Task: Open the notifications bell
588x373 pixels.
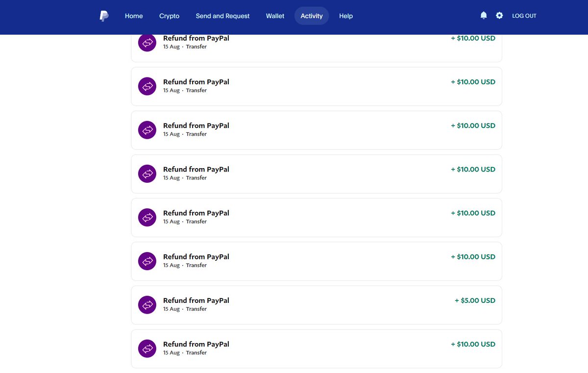Action: (484, 16)
